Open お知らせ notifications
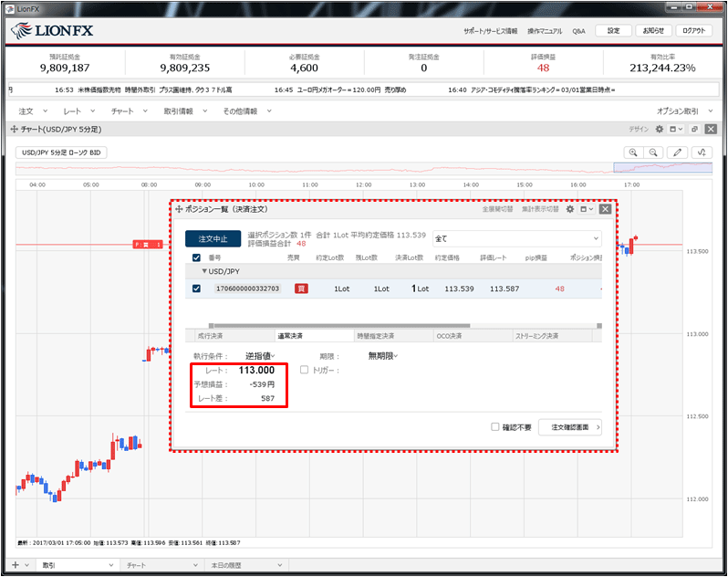 (x=653, y=31)
